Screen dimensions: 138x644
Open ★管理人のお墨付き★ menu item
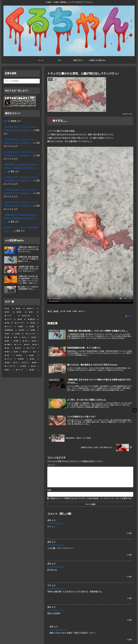pos(97,60)
